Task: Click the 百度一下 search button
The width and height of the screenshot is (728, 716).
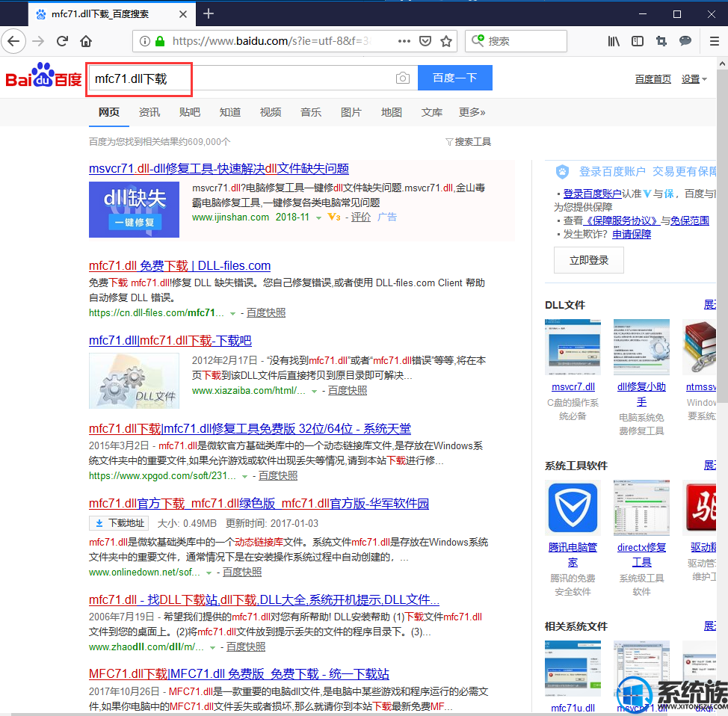Action: (x=455, y=78)
